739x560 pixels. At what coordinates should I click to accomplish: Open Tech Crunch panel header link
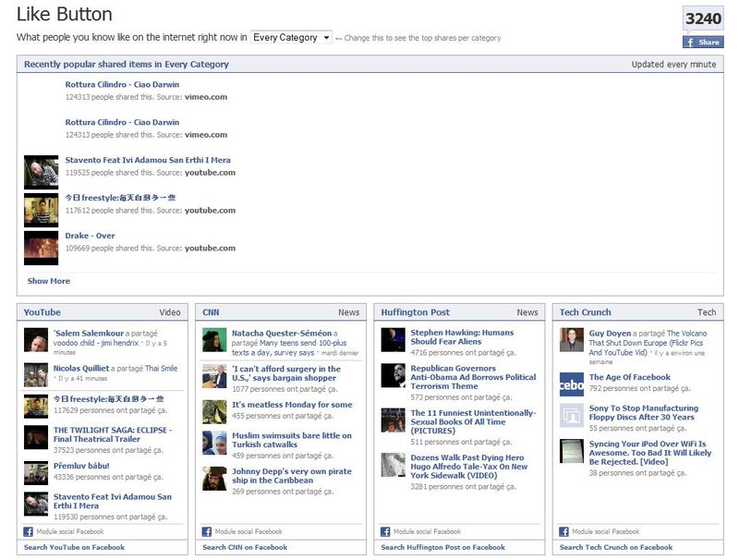point(585,312)
